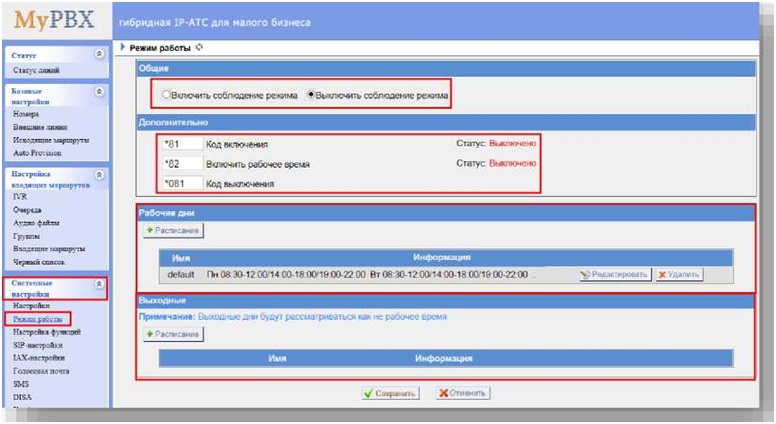The width and height of the screenshot is (776, 424).
Task: Click the Включить рабочее время code field
Action: 183,163
